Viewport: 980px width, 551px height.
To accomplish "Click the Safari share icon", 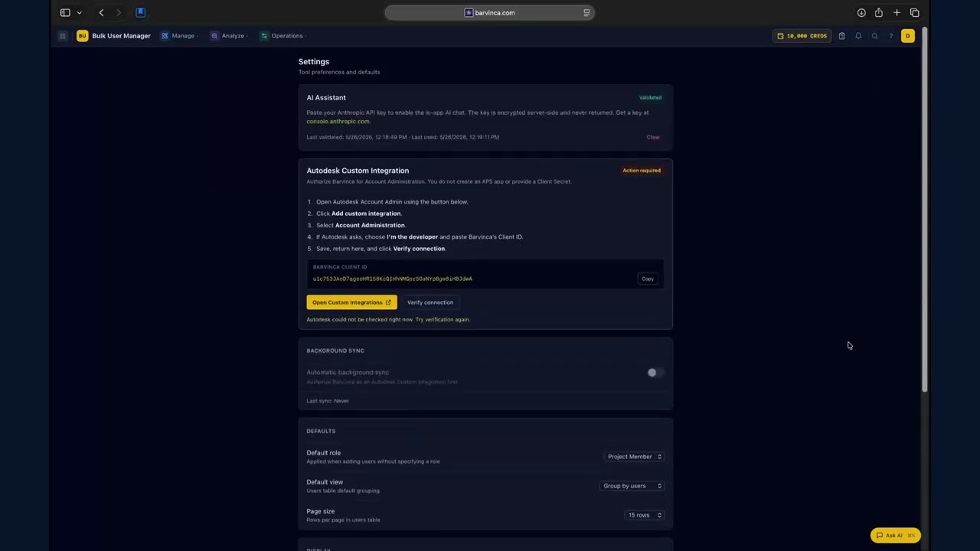I will click(x=879, y=12).
